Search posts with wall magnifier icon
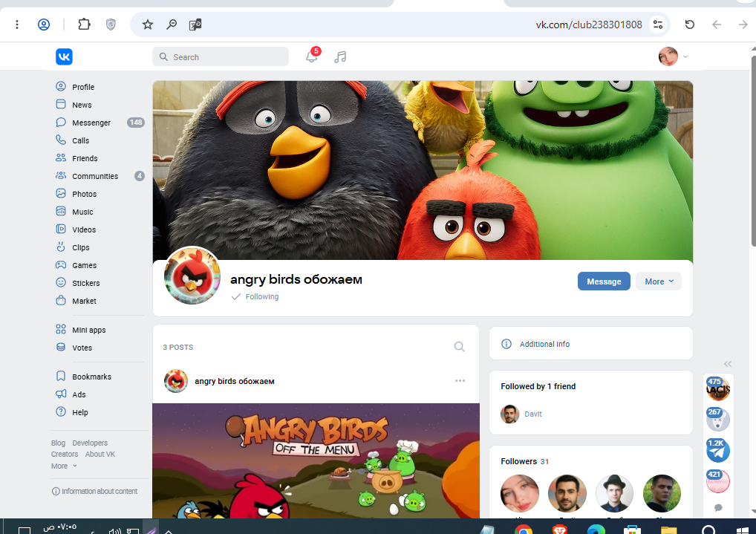 [x=460, y=347]
